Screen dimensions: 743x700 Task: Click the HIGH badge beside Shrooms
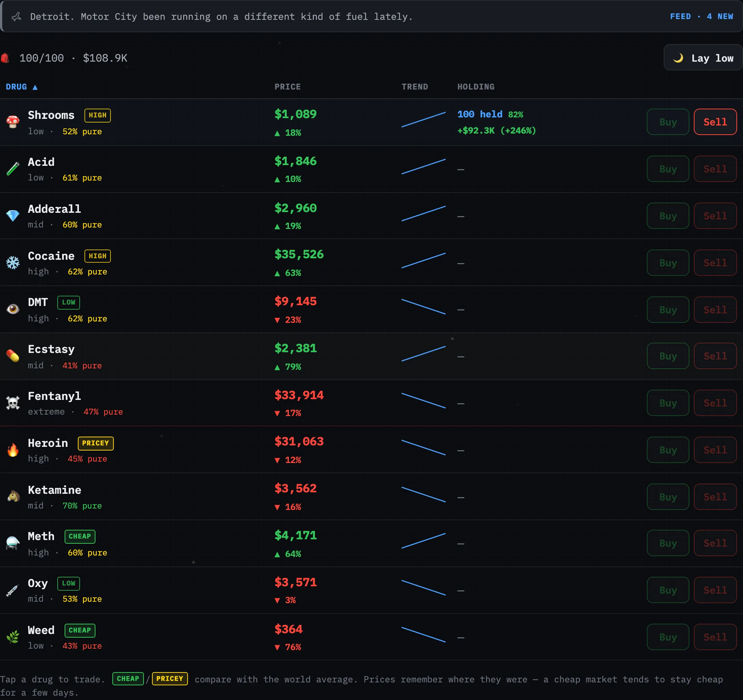98,116
